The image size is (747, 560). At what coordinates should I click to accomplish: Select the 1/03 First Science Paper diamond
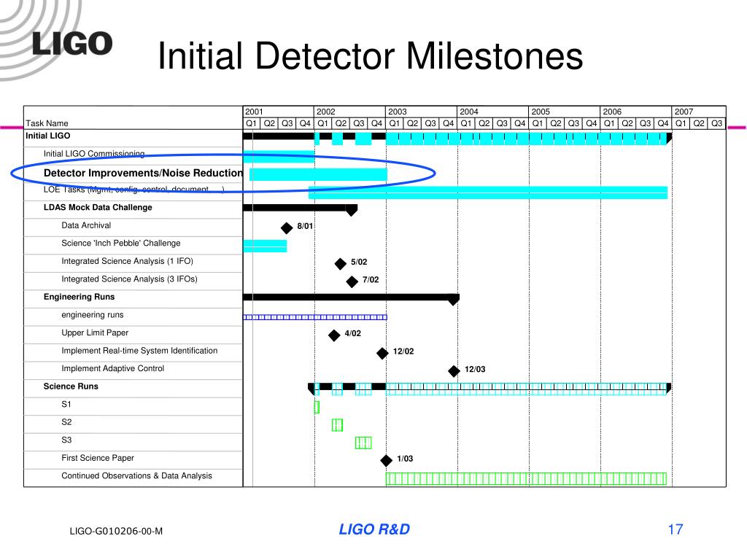pyautogui.click(x=386, y=461)
